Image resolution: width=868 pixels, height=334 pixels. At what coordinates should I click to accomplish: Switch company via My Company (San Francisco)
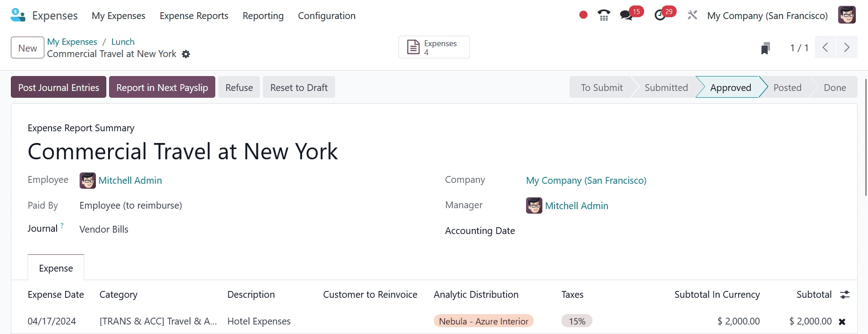768,16
